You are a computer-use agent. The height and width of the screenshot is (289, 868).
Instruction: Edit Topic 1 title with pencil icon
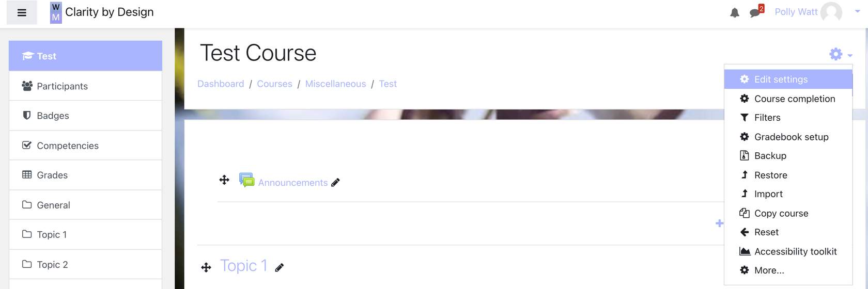(279, 267)
